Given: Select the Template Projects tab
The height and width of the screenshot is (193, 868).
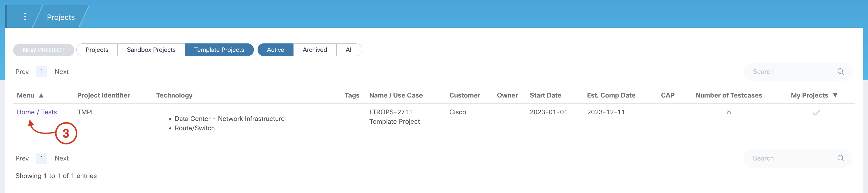Looking at the screenshot, I should 219,50.
